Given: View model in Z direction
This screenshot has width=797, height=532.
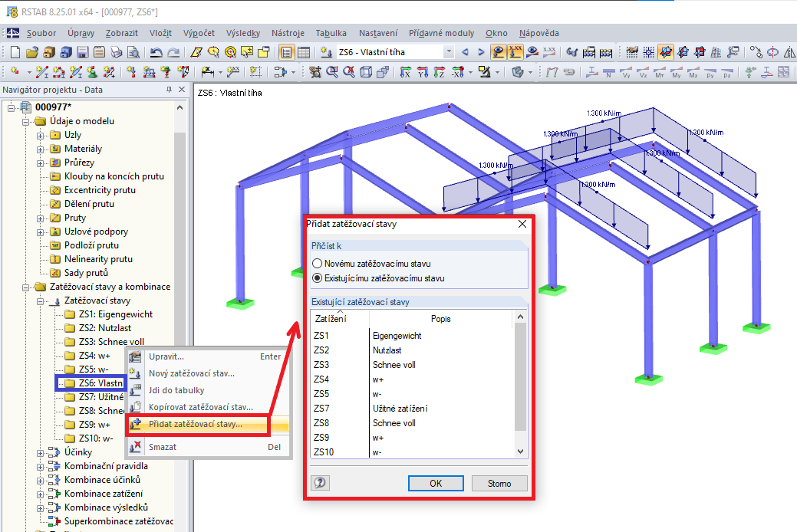Looking at the screenshot, I should [440, 72].
